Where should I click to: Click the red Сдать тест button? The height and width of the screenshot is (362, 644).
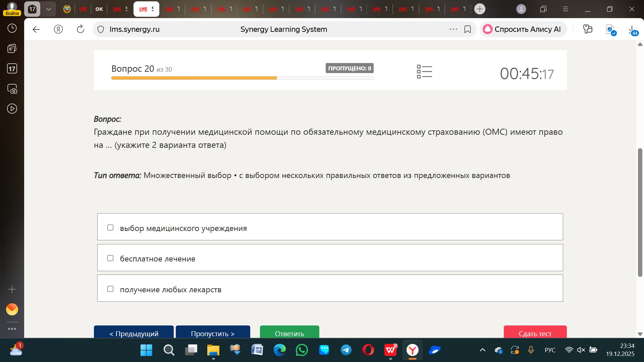535,332
